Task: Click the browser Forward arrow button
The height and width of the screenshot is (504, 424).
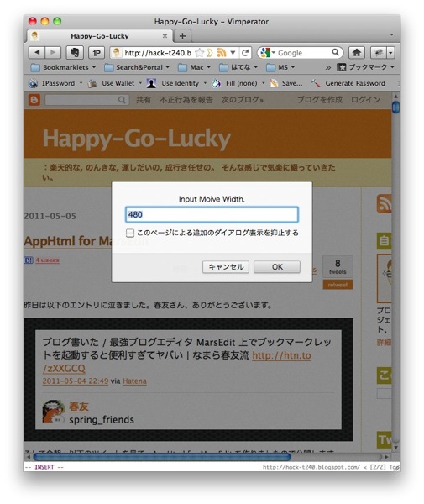Action: [53, 52]
